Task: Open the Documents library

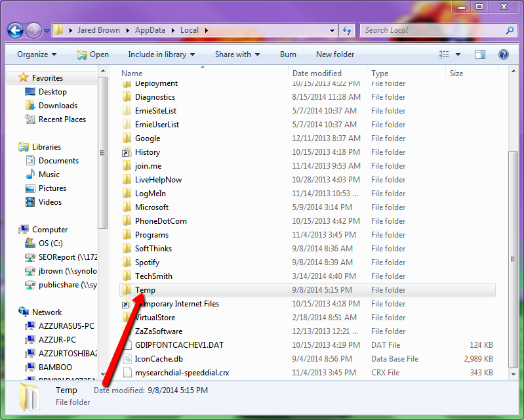Action: point(58,161)
